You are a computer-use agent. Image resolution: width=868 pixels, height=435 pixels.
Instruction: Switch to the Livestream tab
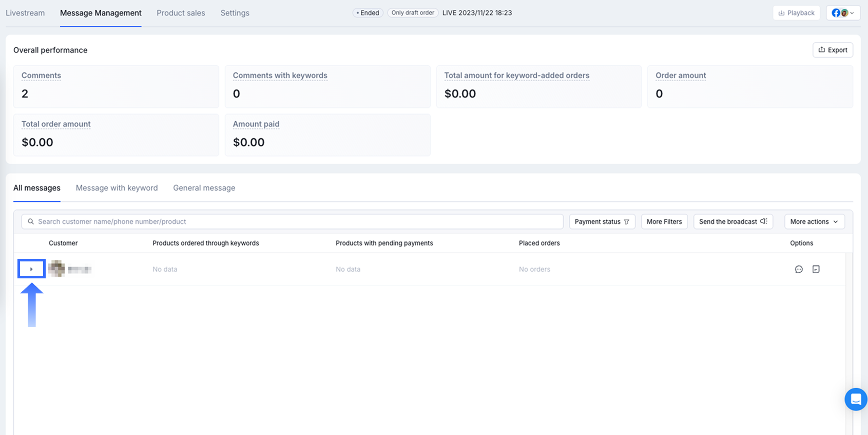25,13
